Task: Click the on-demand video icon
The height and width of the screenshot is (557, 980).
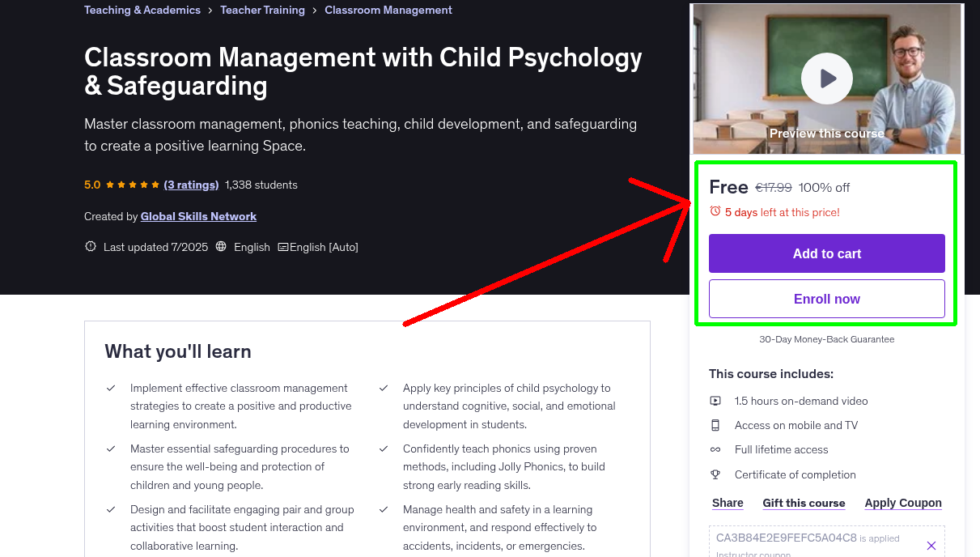Action: pyautogui.click(x=715, y=400)
